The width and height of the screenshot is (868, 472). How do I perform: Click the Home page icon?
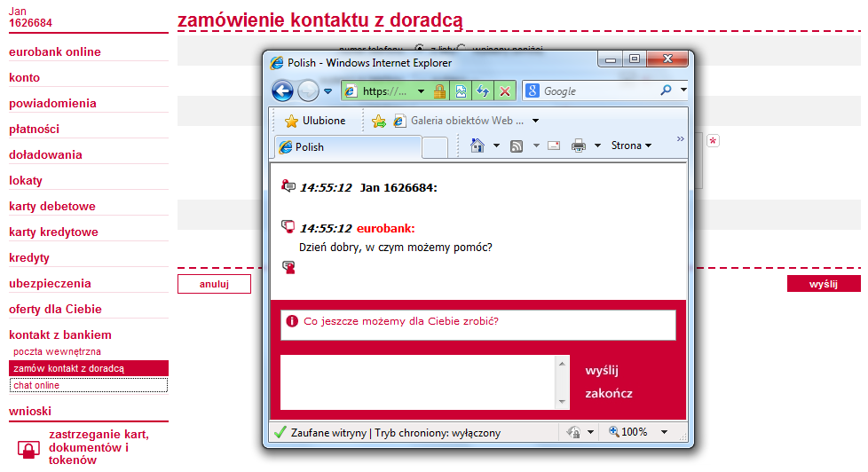pyautogui.click(x=477, y=146)
